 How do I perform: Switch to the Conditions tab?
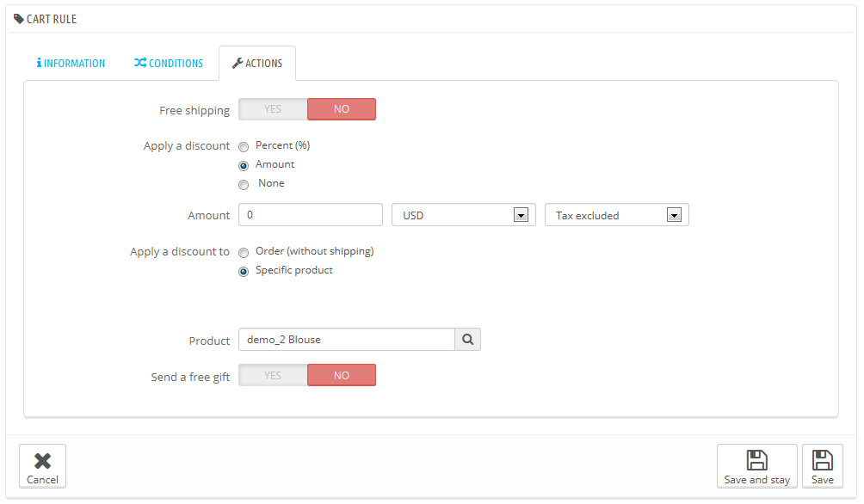169,63
